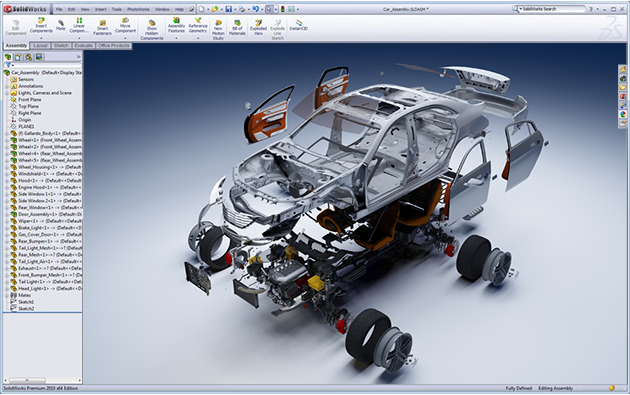Select the Mate tool
Screen dimensions: 630x395
click(x=61, y=25)
